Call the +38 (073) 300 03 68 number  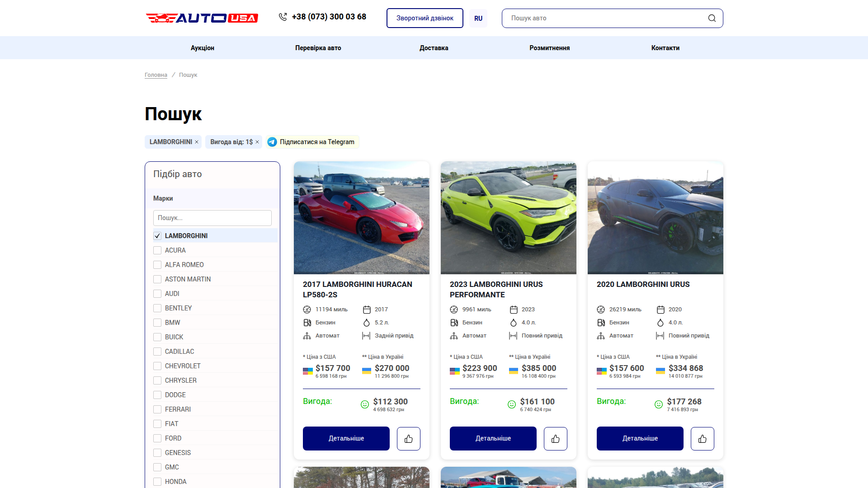[329, 17]
